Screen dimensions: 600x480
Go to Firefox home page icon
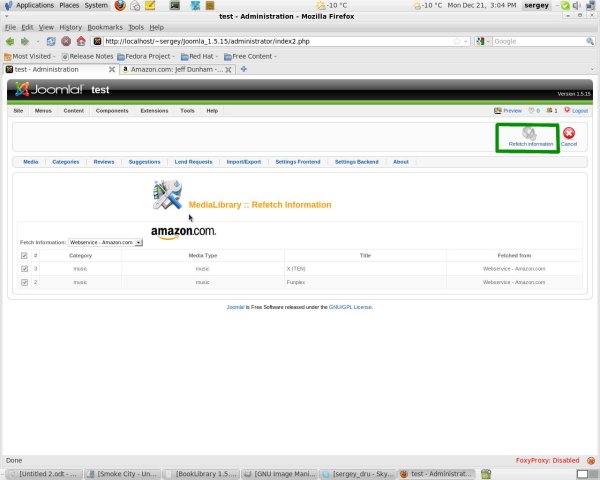click(81, 41)
